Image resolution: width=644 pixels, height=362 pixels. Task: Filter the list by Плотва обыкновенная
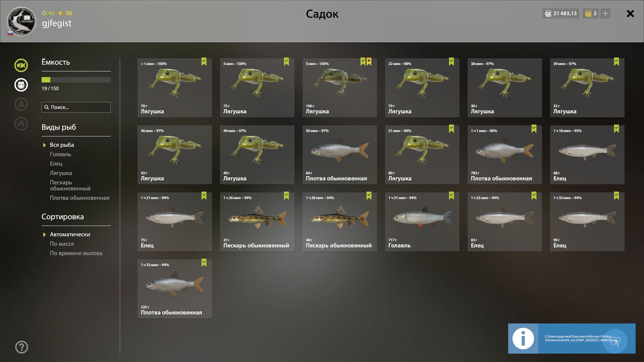pos(79,198)
